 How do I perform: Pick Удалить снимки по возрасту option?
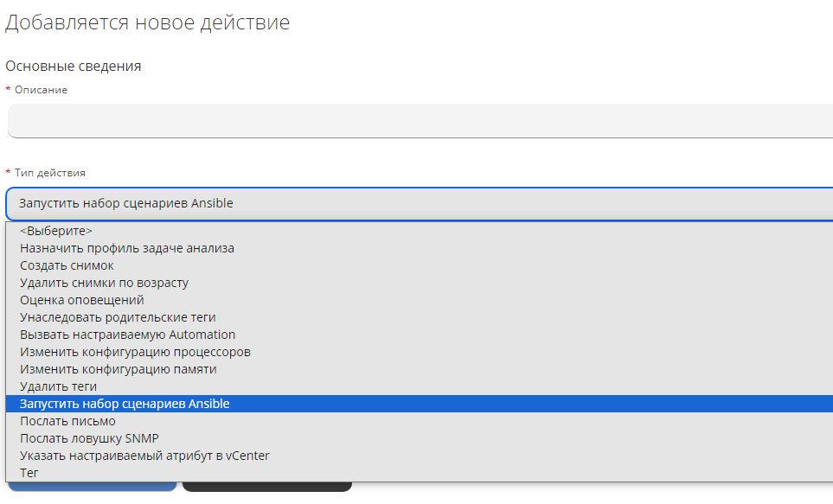[104, 283]
